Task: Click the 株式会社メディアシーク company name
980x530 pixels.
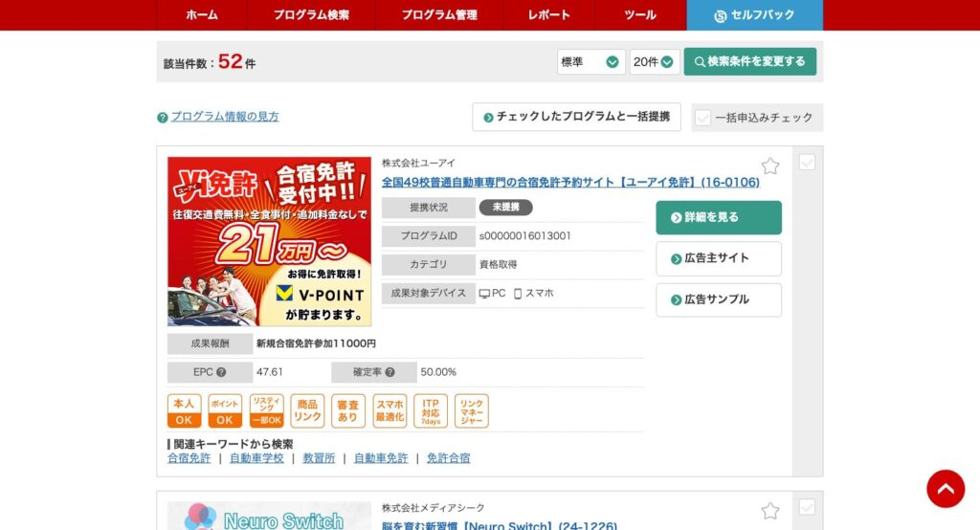Action: click(434, 508)
